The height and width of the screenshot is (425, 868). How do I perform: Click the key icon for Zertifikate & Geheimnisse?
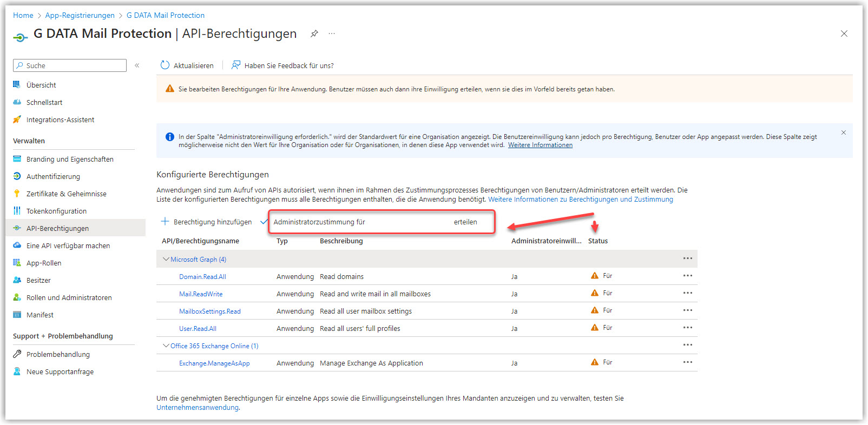coord(17,194)
